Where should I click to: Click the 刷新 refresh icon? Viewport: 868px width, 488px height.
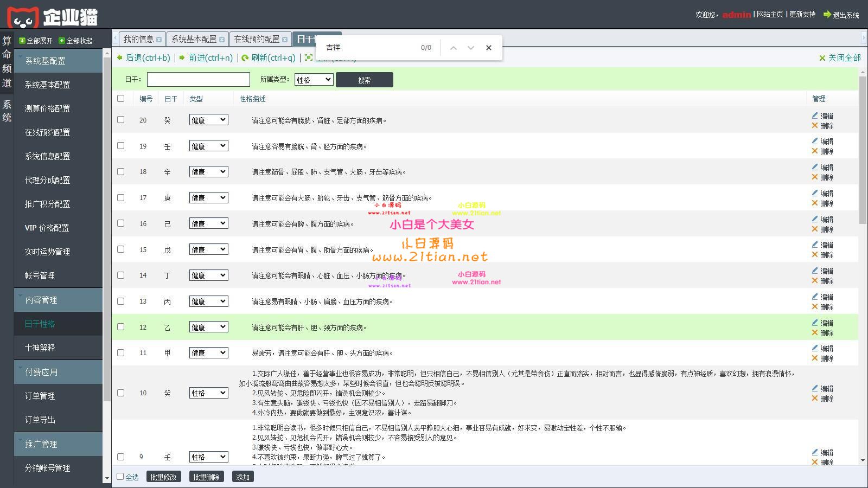click(245, 57)
